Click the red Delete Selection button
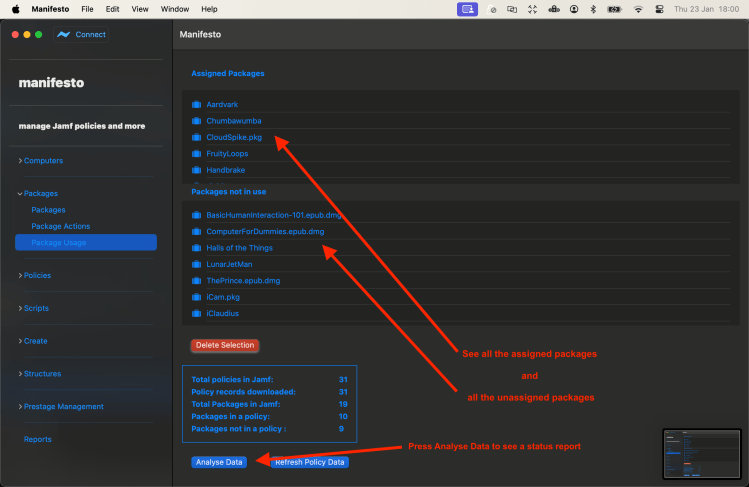The image size is (749, 487). click(x=224, y=345)
